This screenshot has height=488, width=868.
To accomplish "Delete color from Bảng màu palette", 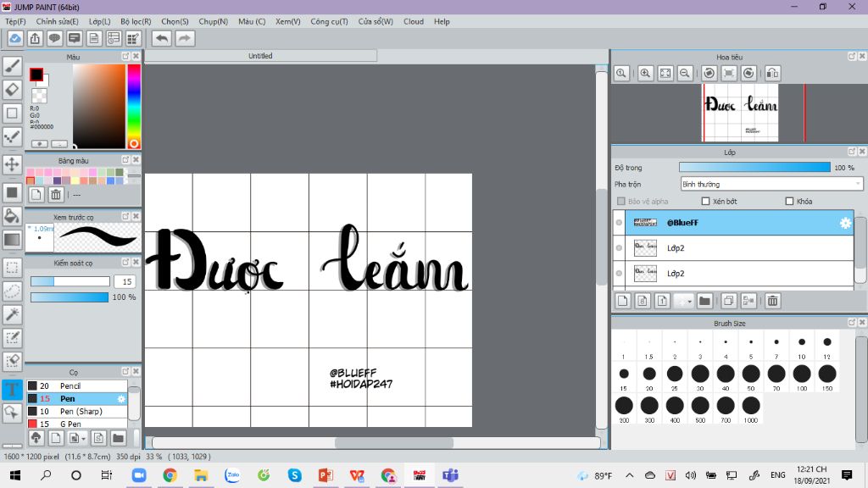I will (56, 194).
